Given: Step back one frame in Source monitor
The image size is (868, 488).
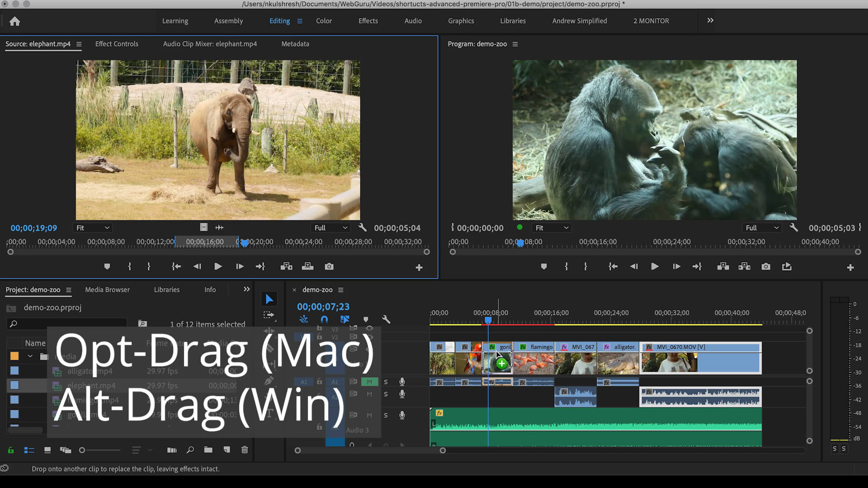Looking at the screenshot, I should 197,267.
